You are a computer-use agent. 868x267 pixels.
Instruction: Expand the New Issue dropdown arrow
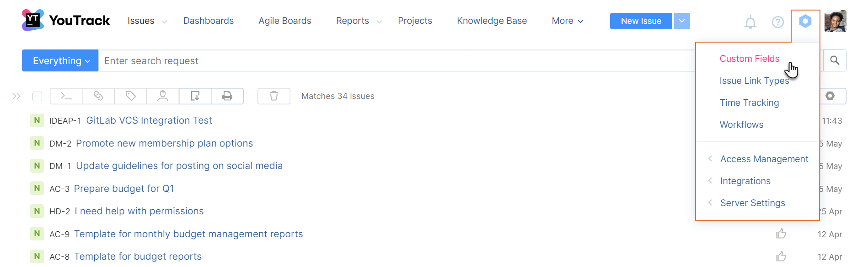682,21
